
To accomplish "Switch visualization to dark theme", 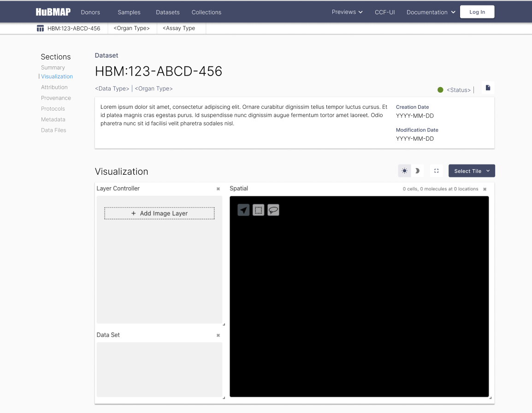I will pos(417,171).
